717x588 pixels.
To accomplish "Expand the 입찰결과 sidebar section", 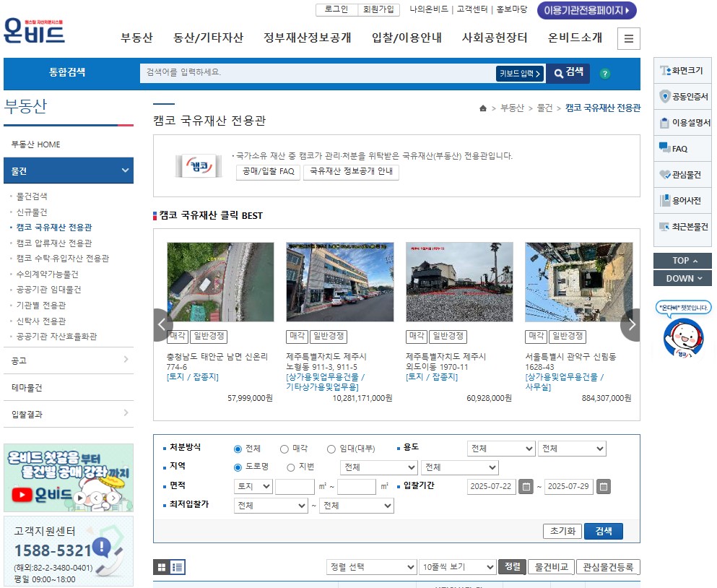I will coord(69,414).
